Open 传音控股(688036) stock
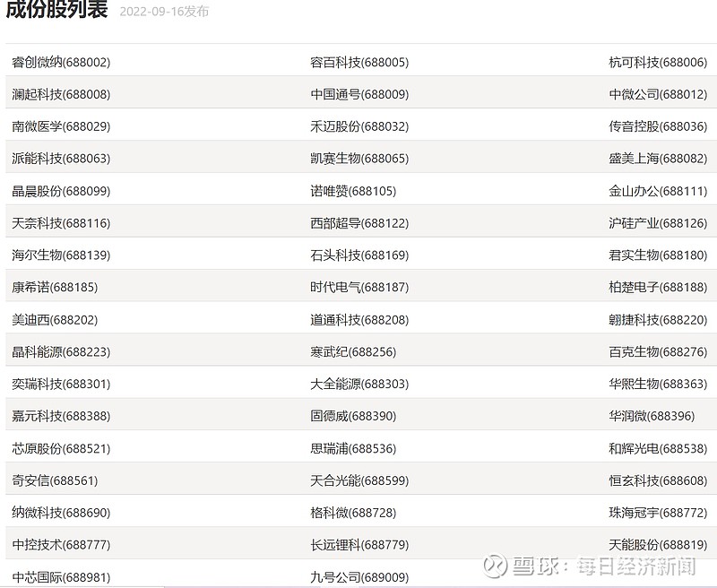 [658, 126]
